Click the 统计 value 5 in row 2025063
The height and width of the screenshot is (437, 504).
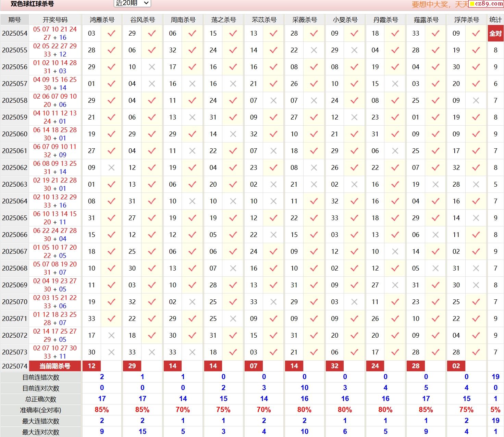click(x=495, y=185)
